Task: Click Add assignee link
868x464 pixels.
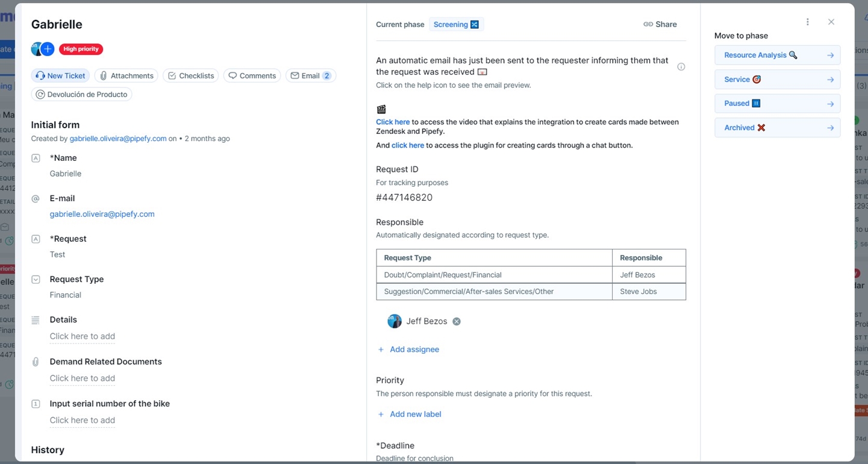Action: pyautogui.click(x=414, y=350)
